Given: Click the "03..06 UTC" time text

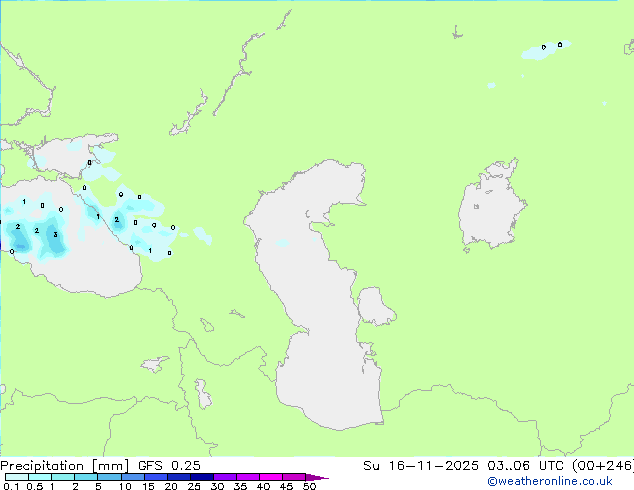Looking at the screenshot, I should (525, 466).
